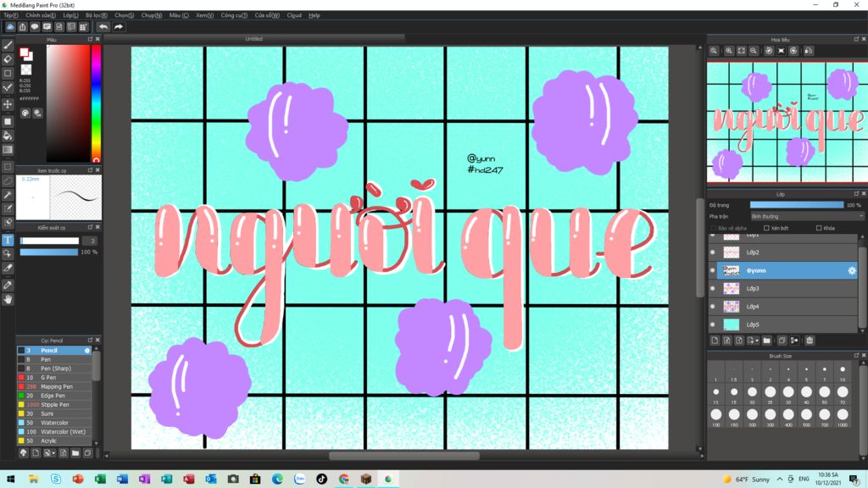Screen dimensions: 868x488
Task: Click the Redo arrow in toolbar
Action: [119, 26]
